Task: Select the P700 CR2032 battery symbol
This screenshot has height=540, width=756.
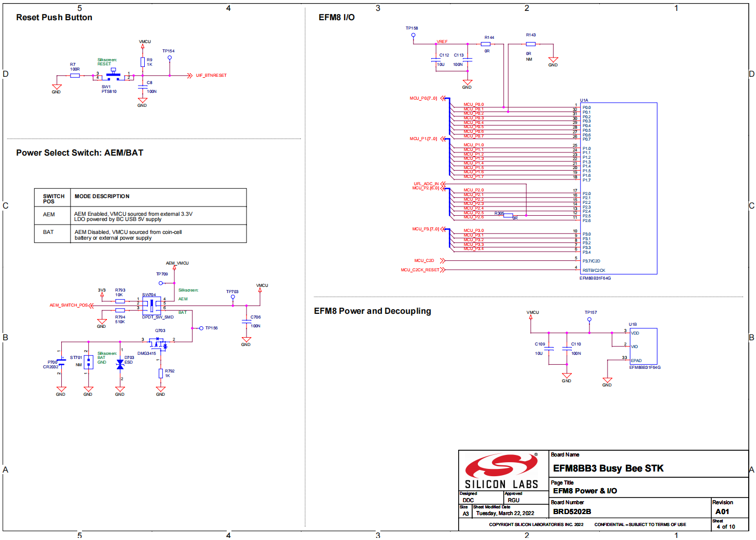Action: click(61, 362)
